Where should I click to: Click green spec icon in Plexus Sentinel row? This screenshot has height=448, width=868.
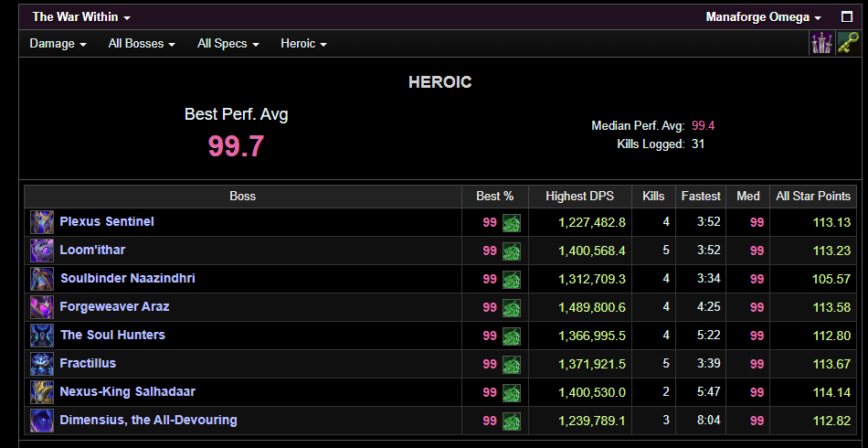coord(512,222)
